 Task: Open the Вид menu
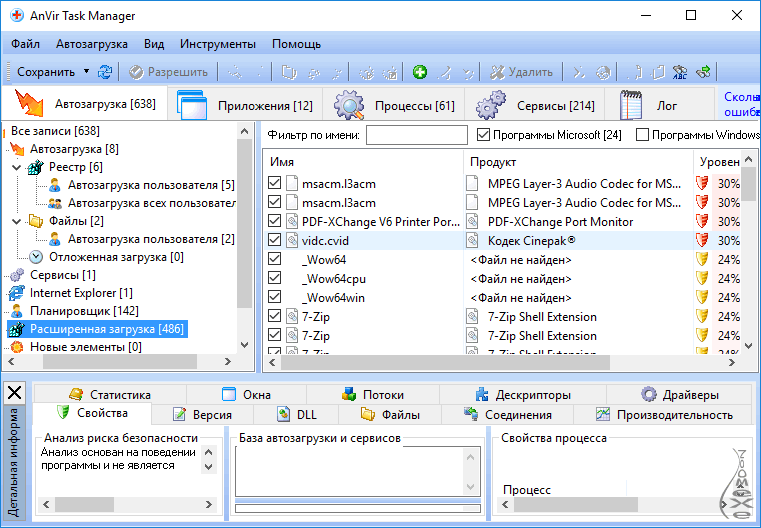click(x=154, y=44)
